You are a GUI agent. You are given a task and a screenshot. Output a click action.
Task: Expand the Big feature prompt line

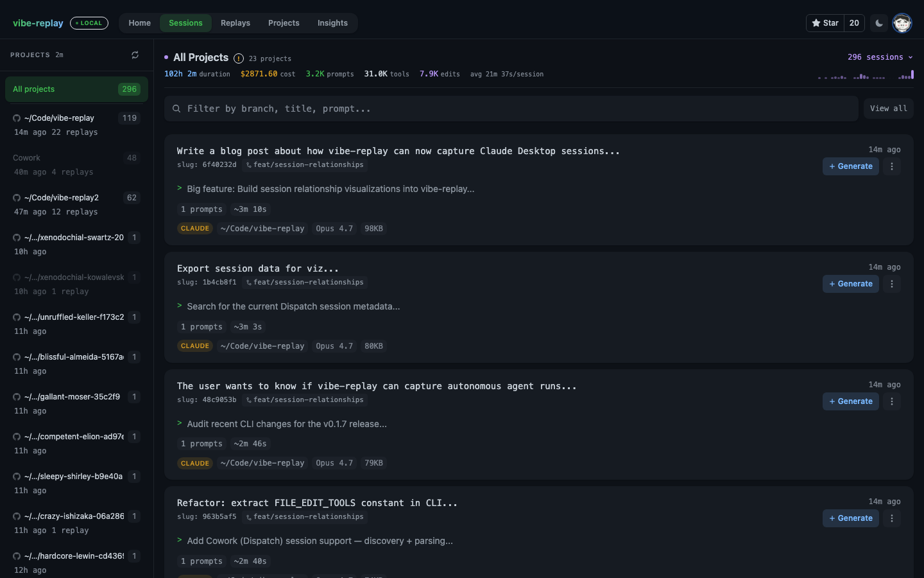pyautogui.click(x=330, y=189)
